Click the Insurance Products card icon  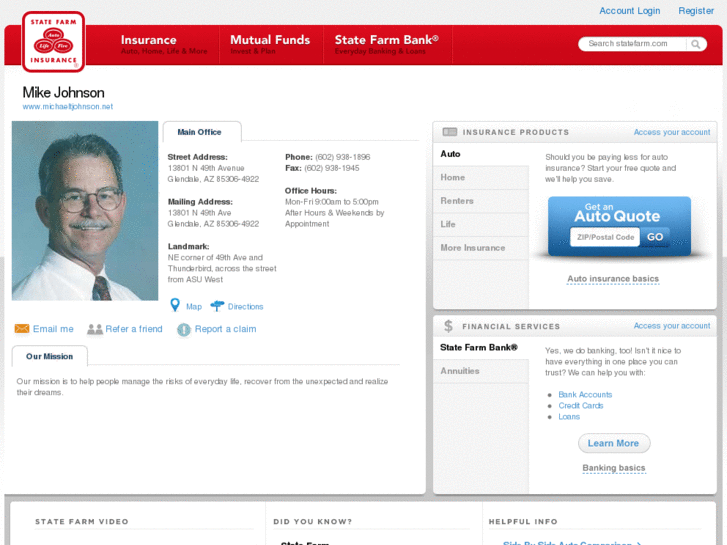coord(449,132)
